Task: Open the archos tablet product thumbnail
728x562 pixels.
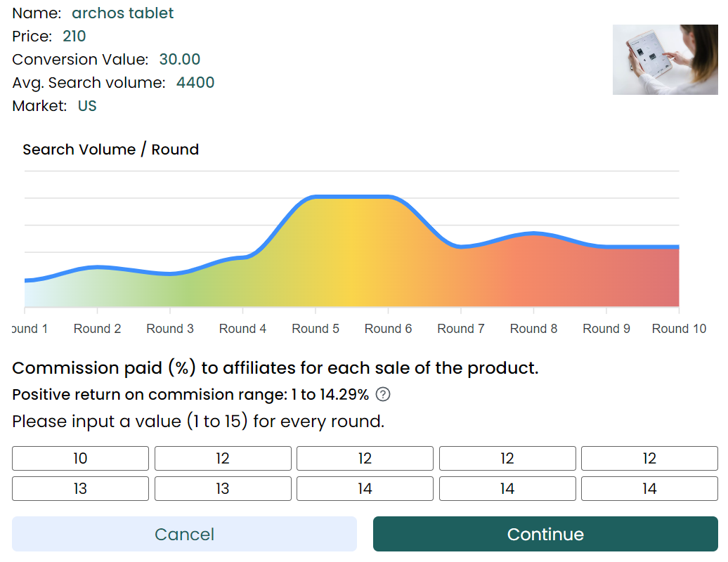Action: pos(665,60)
